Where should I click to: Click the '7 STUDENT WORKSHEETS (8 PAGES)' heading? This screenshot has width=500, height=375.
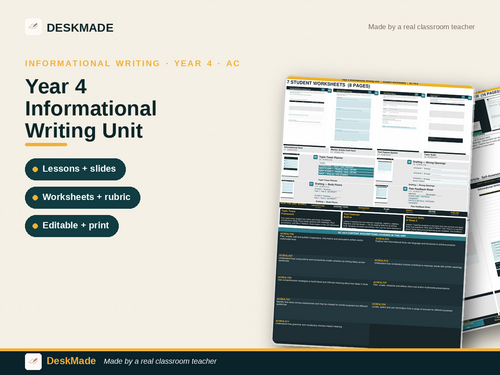point(328,84)
